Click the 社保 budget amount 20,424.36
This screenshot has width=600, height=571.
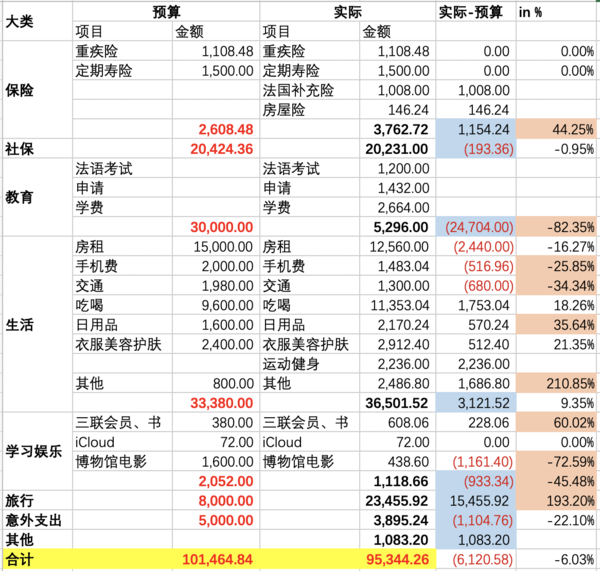216,148
